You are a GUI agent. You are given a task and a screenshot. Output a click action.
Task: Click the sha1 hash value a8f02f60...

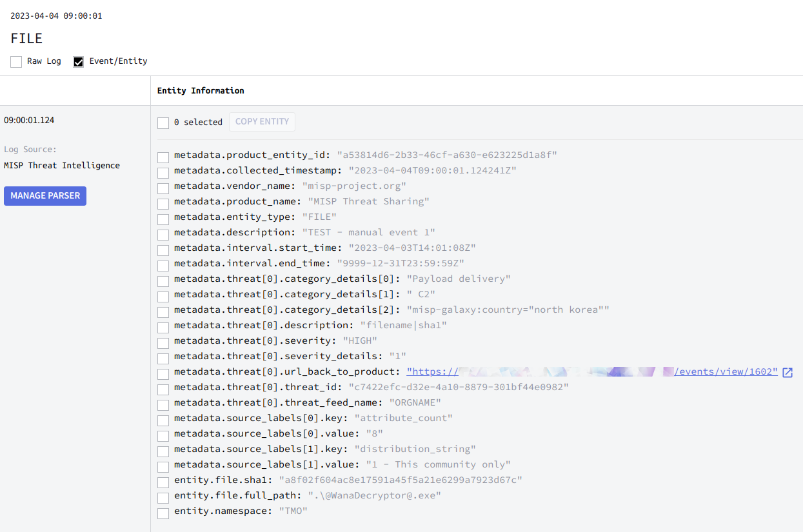400,480
